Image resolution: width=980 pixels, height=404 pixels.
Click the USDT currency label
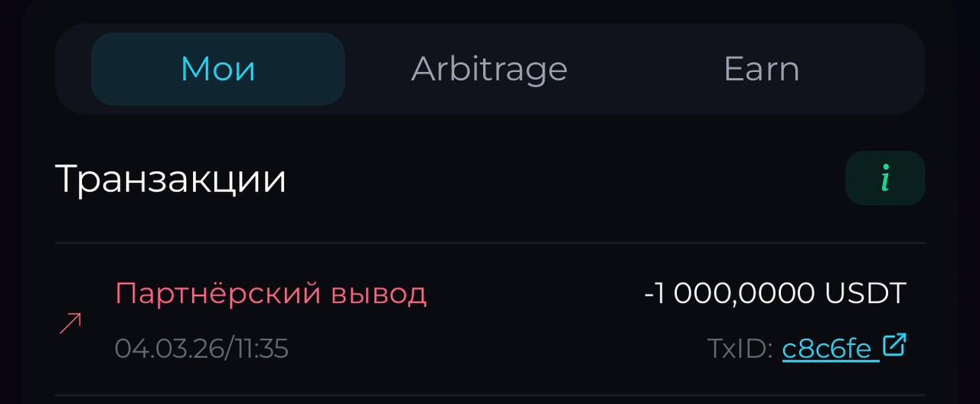(865, 292)
